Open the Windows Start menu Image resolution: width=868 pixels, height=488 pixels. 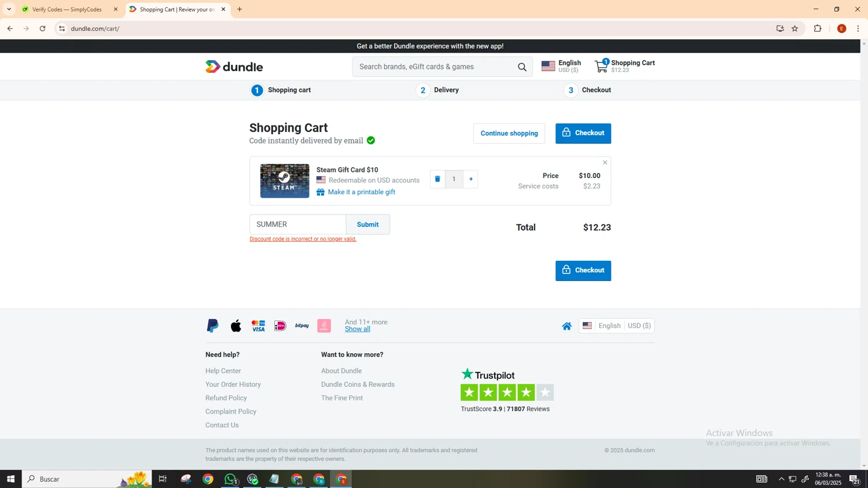(x=10, y=479)
